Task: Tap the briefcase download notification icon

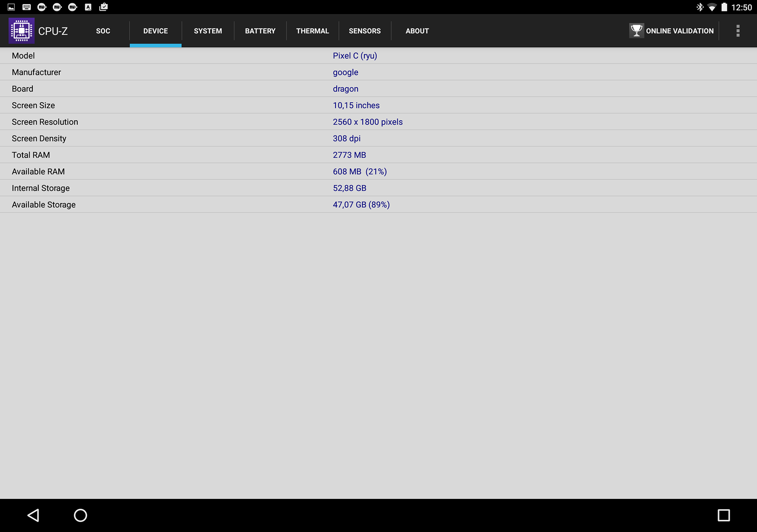Action: point(103,7)
